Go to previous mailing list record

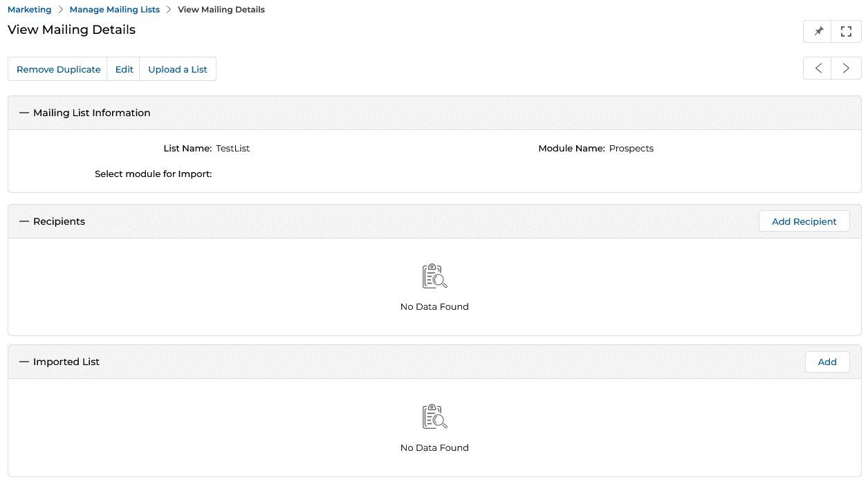818,68
